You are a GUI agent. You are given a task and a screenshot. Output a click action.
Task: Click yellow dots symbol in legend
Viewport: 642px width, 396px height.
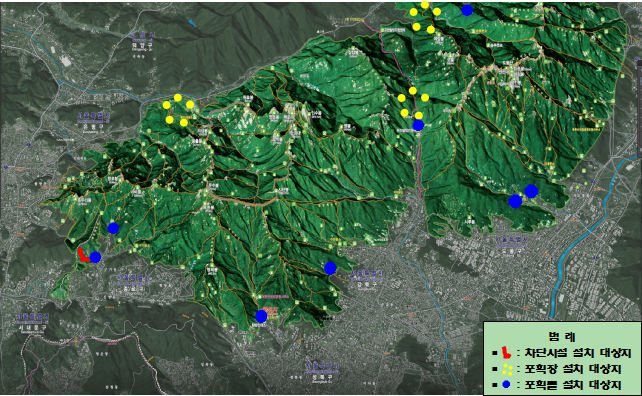(x=507, y=369)
